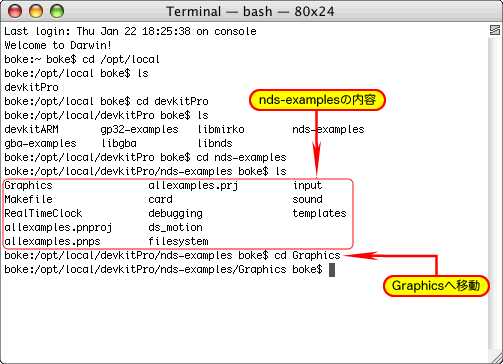This screenshot has height=364, width=503.
Task: Click the window title 'Terminal — bash — 80x24'
Action: [250, 12]
